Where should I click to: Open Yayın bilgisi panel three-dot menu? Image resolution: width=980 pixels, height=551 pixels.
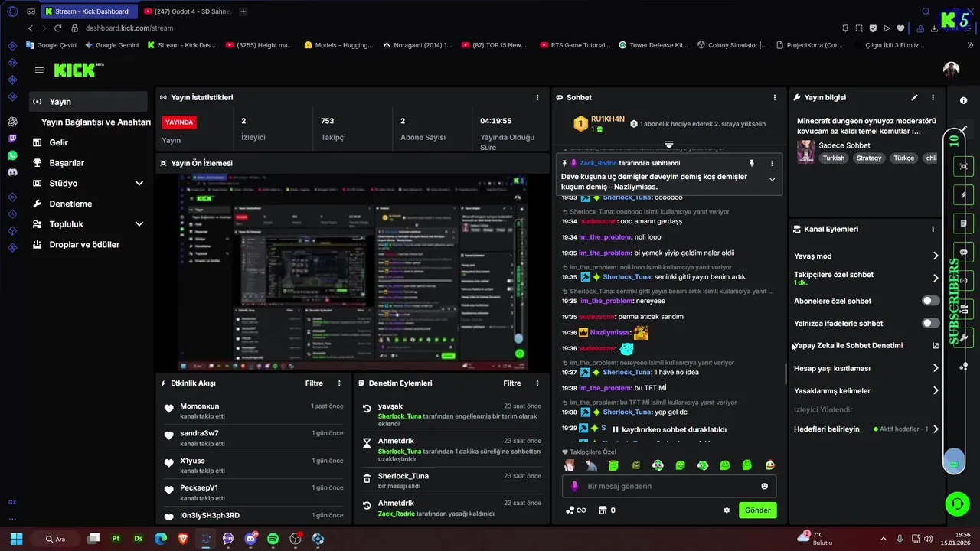tap(933, 97)
